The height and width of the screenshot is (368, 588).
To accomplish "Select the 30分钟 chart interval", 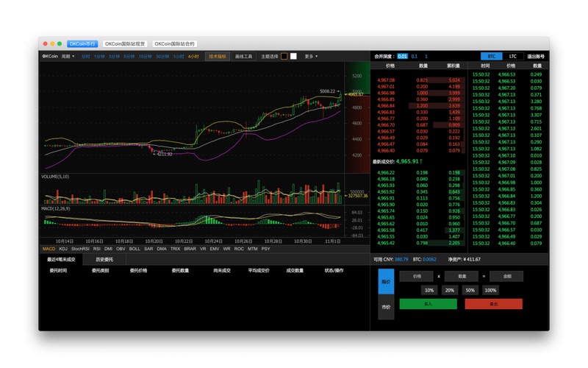I will point(162,57).
